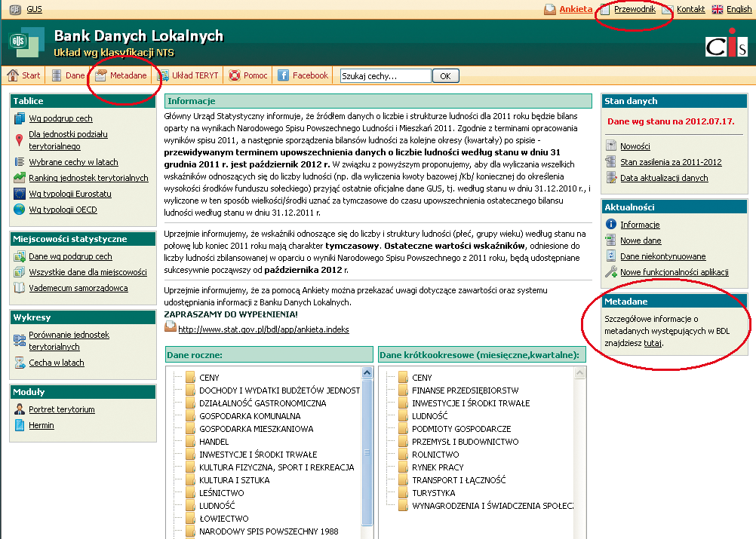Click icon beside Wg podgrup cech

pos(20,118)
